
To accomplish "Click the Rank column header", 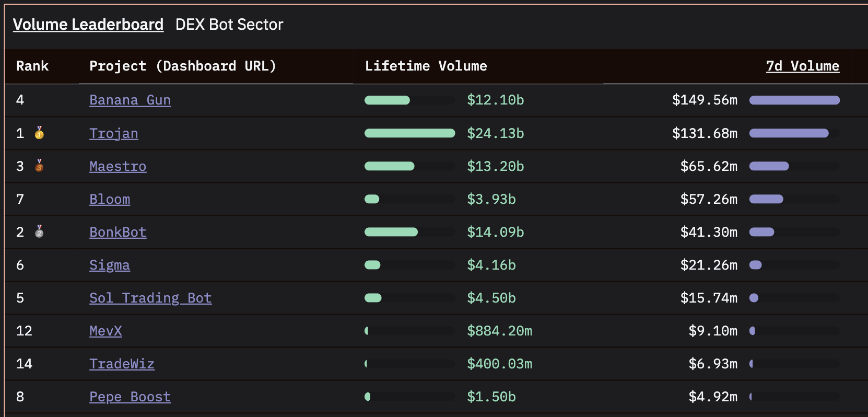I will coord(32,66).
